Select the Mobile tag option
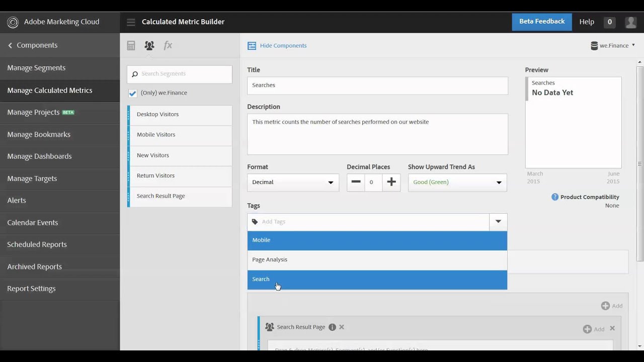The image size is (644, 362). (377, 240)
